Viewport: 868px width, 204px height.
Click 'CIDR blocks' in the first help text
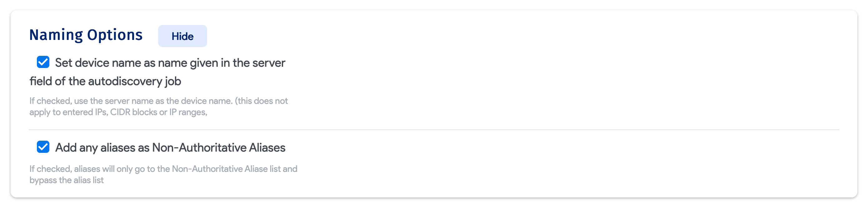pyautogui.click(x=134, y=112)
